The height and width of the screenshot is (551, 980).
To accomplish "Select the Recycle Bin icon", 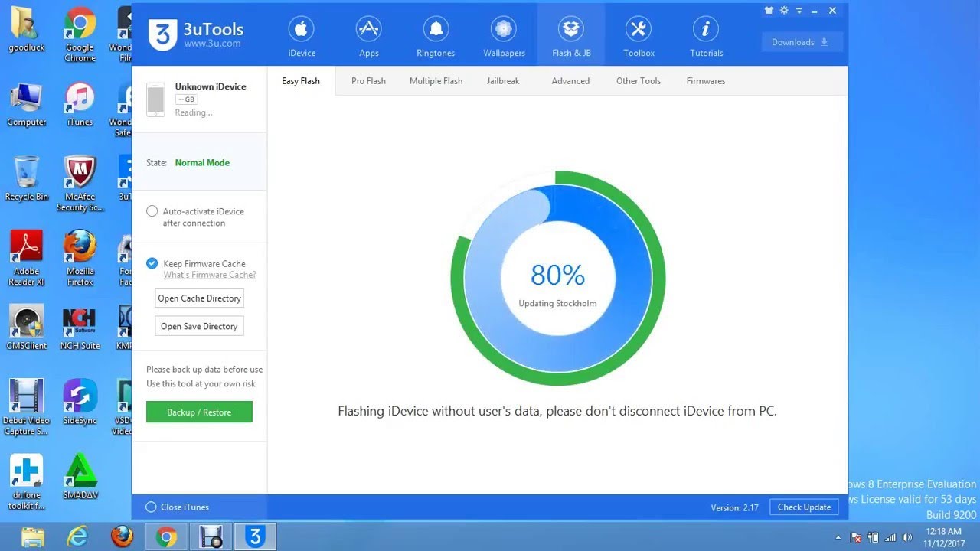I will (27, 179).
